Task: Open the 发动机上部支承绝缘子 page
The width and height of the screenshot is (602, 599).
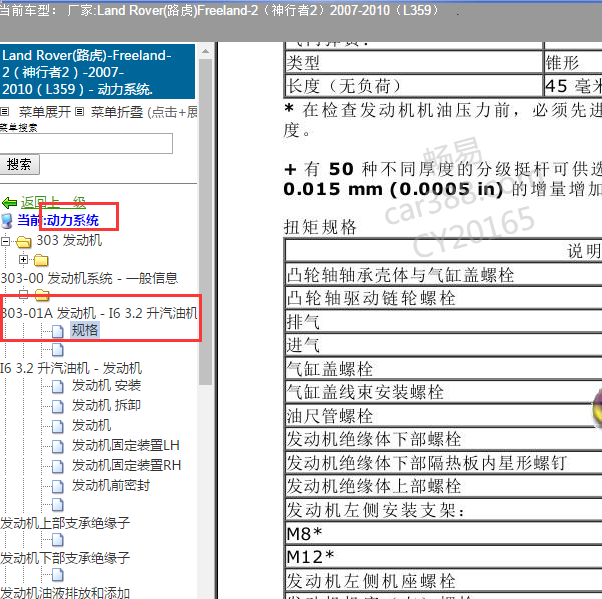Action: (65, 523)
